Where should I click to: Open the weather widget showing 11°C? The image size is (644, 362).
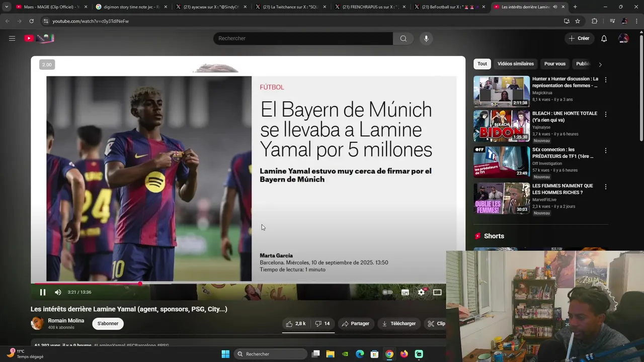tap(25, 354)
